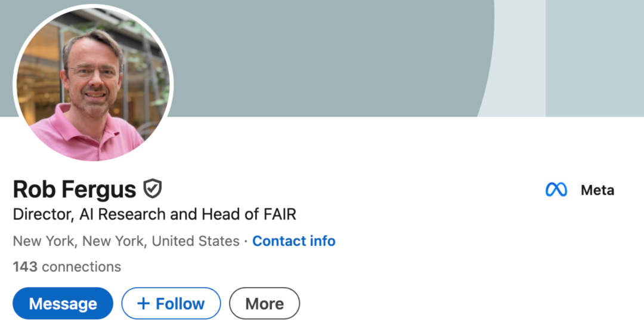644x327 pixels.
Task: Click the plus icon on Follow button
Action: 143,304
